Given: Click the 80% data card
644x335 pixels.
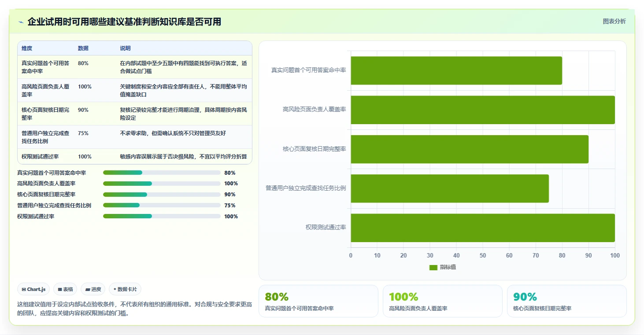Looking at the screenshot, I should click(x=318, y=301).
